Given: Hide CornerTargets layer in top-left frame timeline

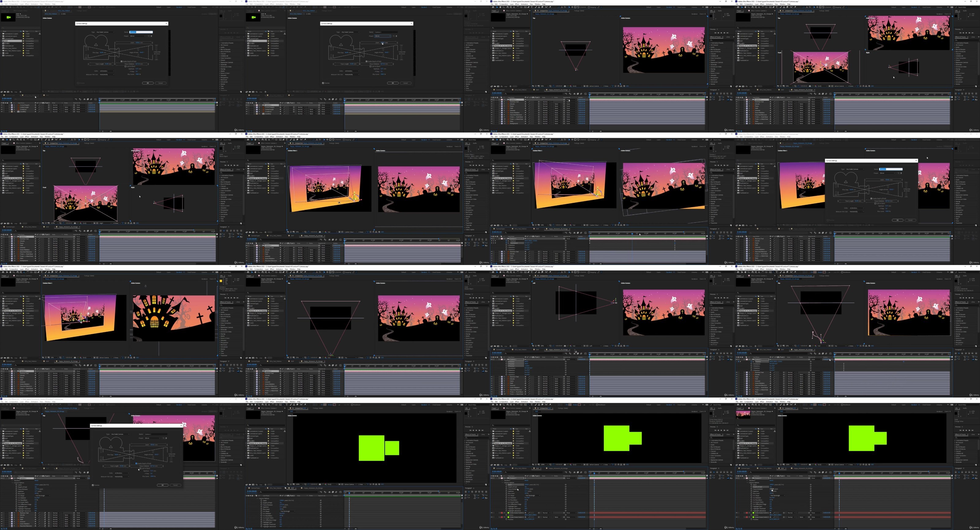Looking at the screenshot, I should click(x=2, y=105).
